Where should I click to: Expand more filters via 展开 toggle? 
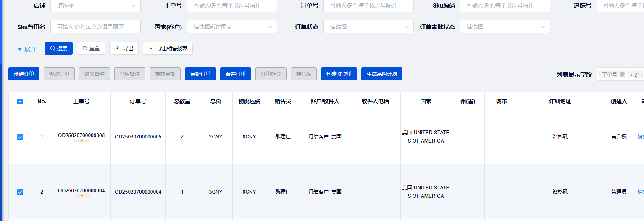point(27,49)
